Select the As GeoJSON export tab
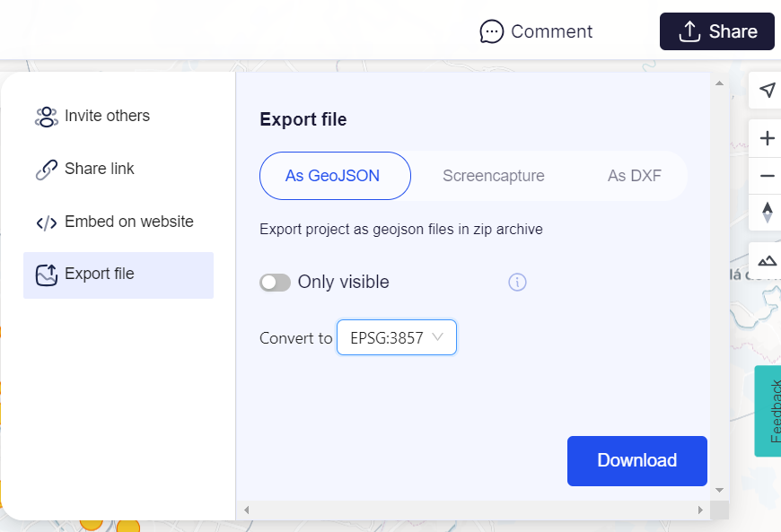 [x=334, y=176]
